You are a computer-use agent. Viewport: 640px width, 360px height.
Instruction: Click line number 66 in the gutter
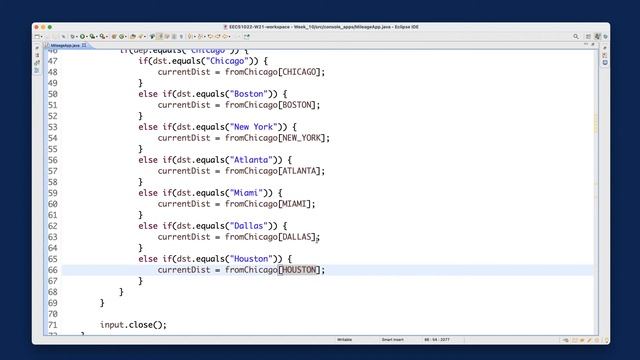point(53,270)
